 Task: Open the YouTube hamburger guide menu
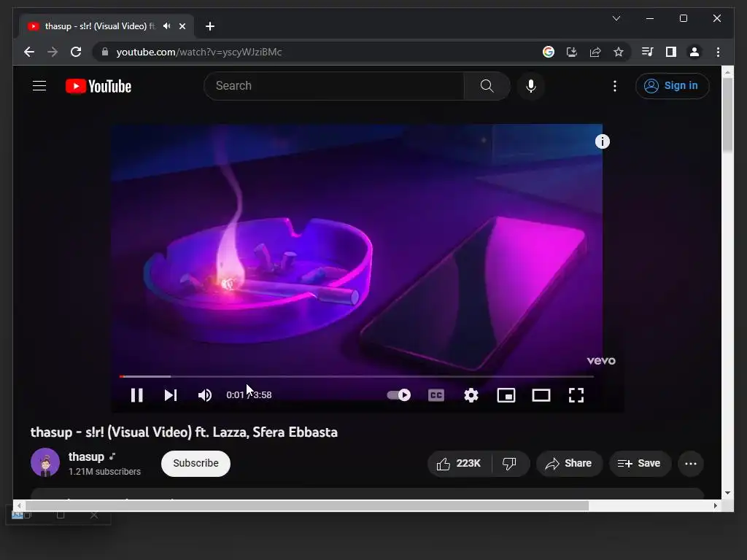tap(39, 86)
